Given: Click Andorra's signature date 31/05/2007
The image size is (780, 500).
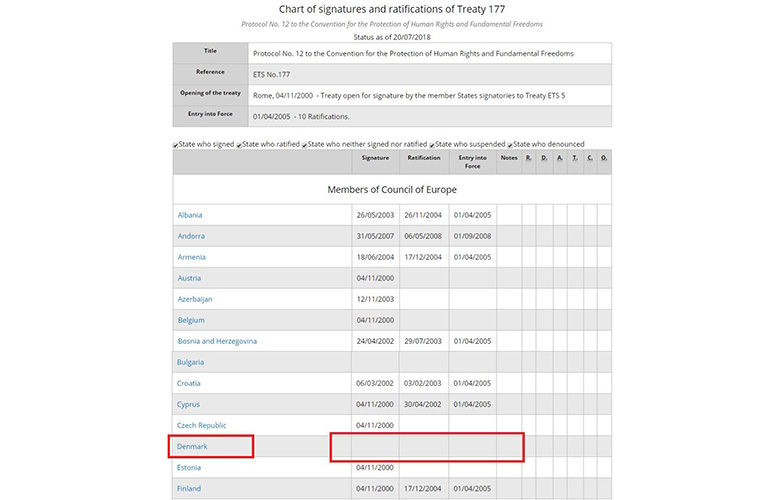Looking at the screenshot, I should pyautogui.click(x=375, y=236).
